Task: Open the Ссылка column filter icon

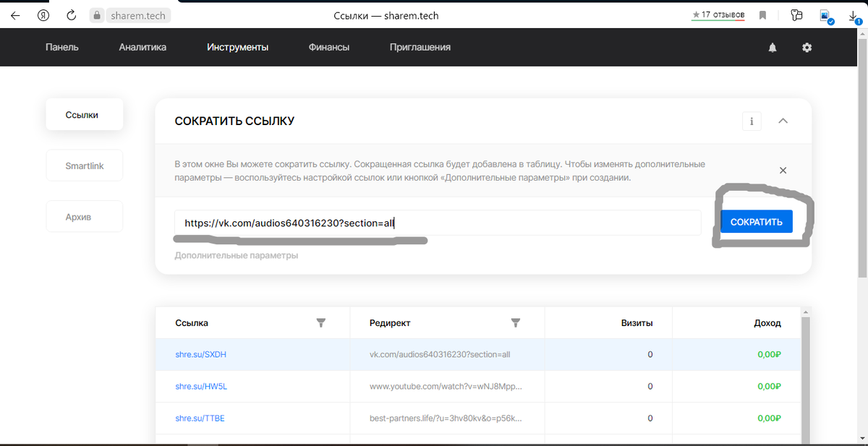Action: [x=321, y=323]
